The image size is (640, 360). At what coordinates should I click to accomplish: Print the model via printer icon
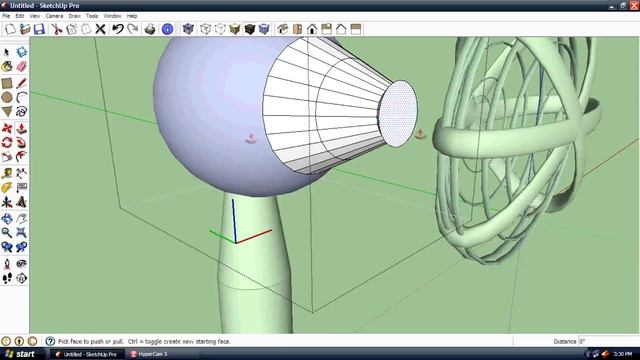[x=150, y=29]
